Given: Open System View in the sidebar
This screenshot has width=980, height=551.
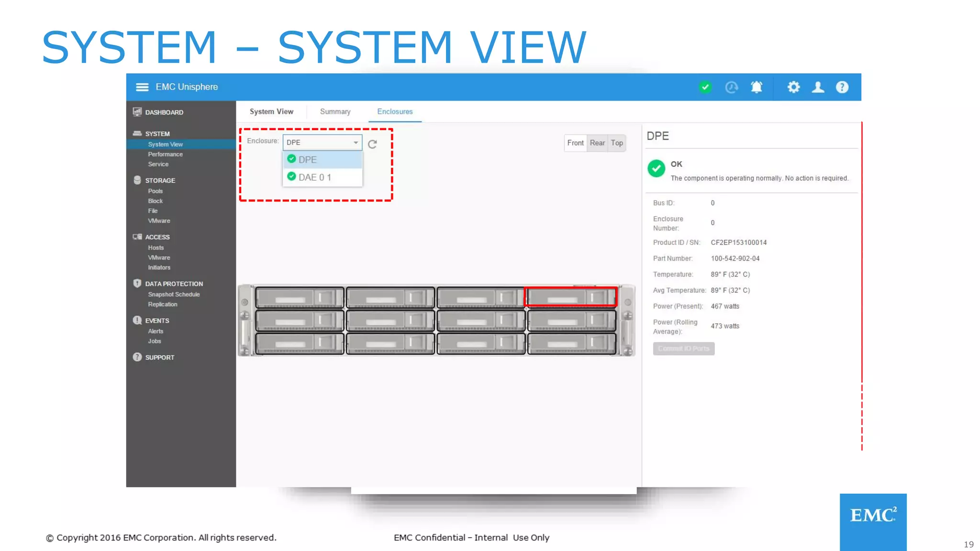Looking at the screenshot, I should (166, 144).
